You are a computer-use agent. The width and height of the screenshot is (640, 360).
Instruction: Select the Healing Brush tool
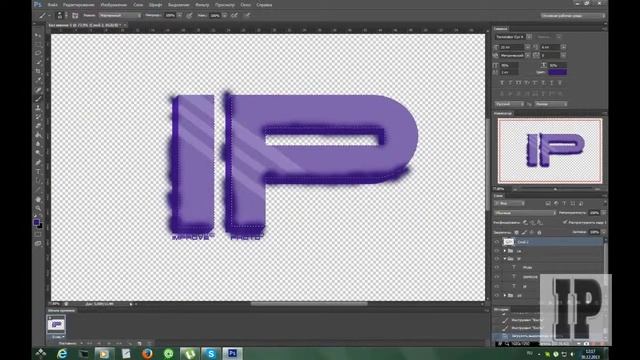tap(38, 90)
